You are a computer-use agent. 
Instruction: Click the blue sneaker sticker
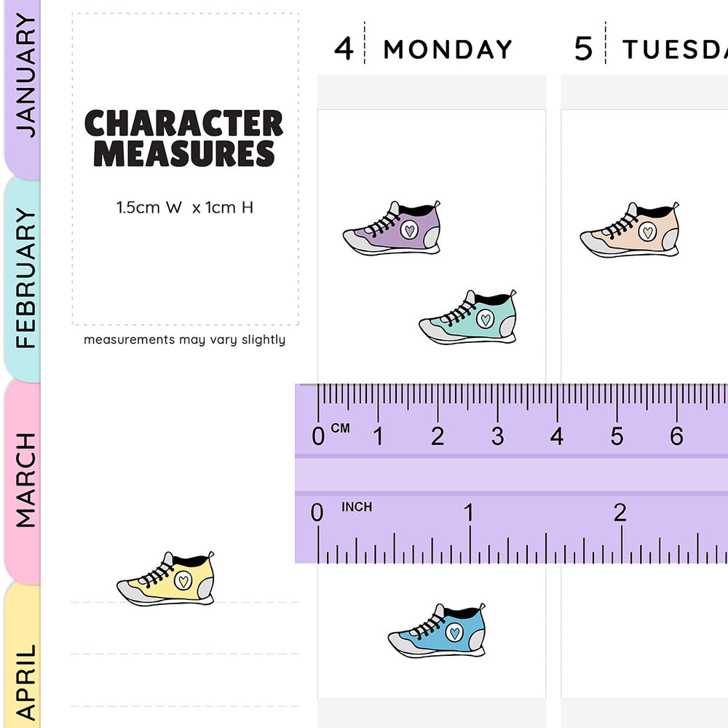(x=438, y=630)
